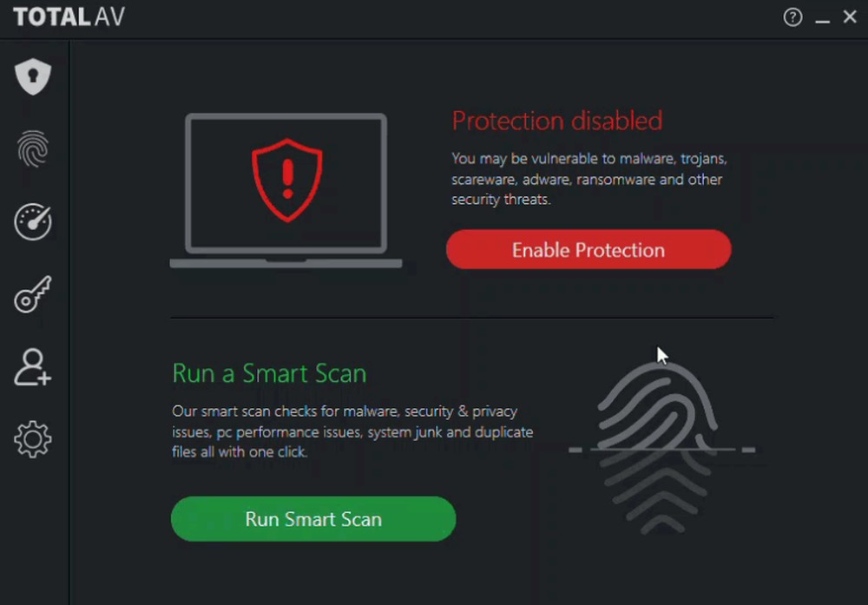Click the 'Protection disabled' red heading
The image size is (868, 605).
(556, 121)
